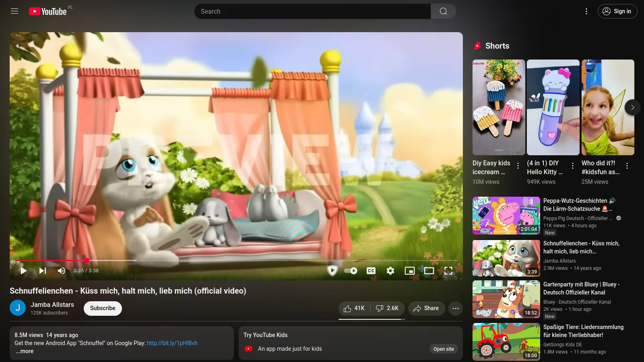Open options menu for Diy Easy kids short
Screen dimensions: 644x362
(x=518, y=166)
